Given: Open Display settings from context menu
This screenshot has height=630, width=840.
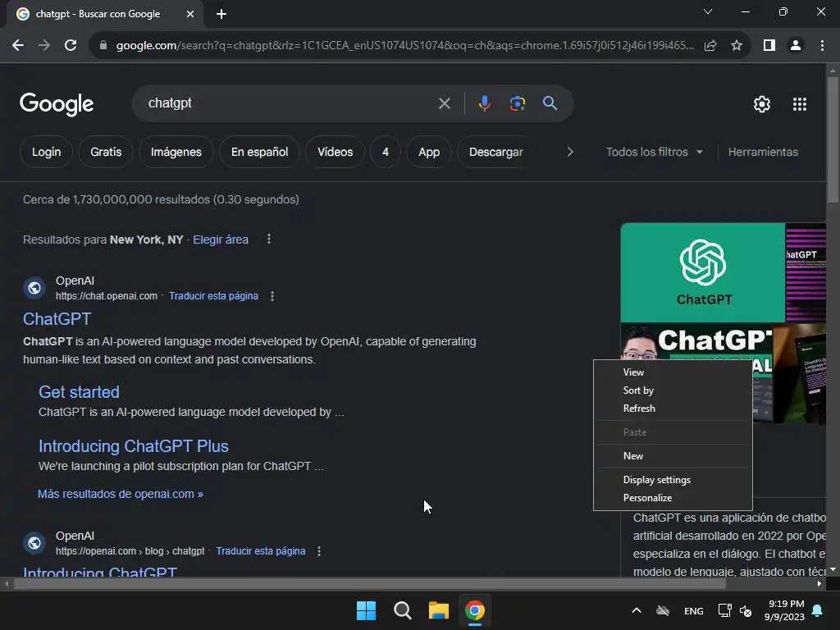Looking at the screenshot, I should coord(673,480).
